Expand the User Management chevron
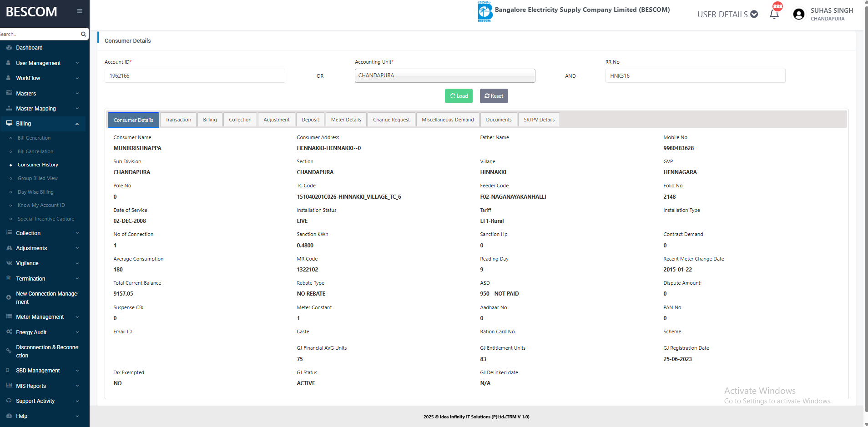The height and width of the screenshot is (427, 868). 77,63
